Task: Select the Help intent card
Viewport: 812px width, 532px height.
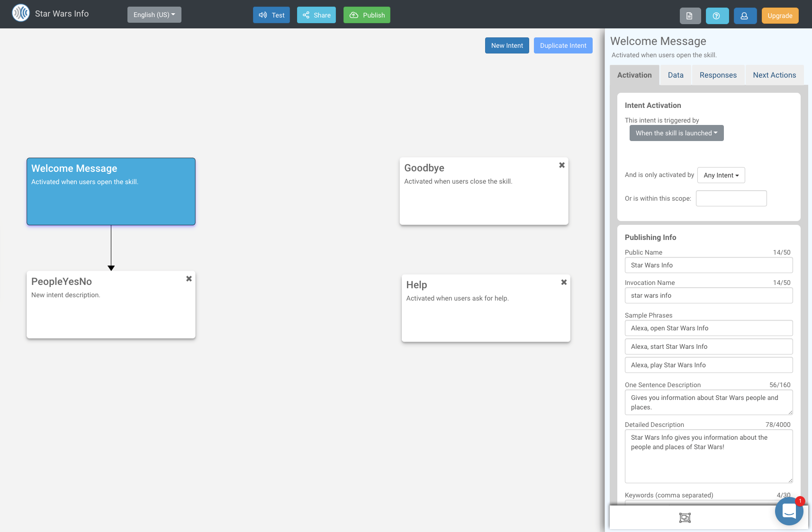Action: coord(486,308)
